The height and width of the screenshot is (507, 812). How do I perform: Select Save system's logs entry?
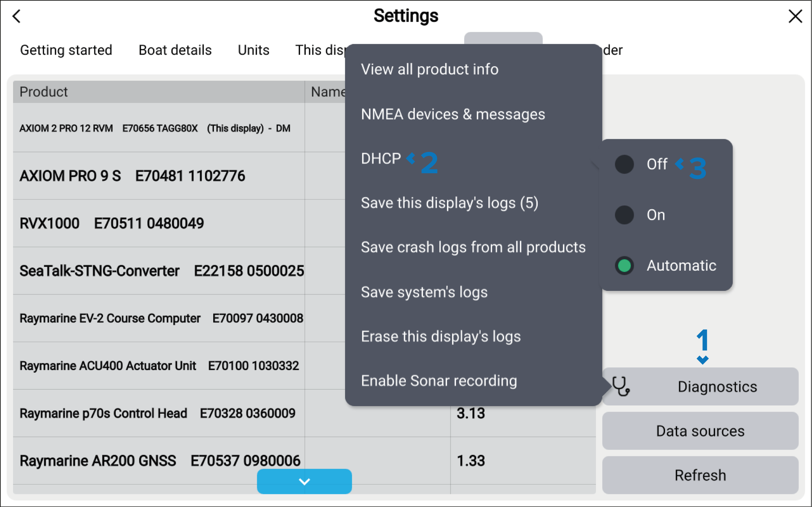tap(424, 292)
